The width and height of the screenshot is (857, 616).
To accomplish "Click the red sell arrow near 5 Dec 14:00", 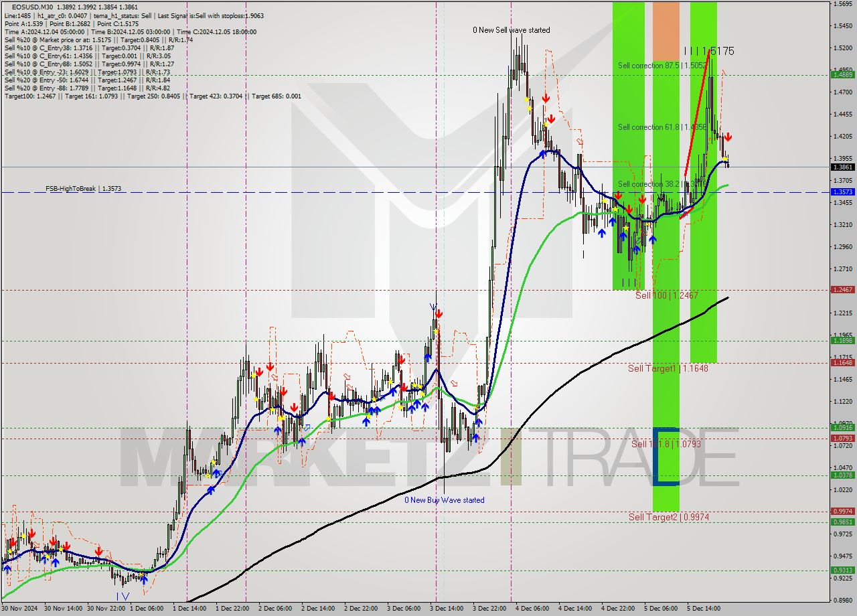I will pyautogui.click(x=728, y=136).
